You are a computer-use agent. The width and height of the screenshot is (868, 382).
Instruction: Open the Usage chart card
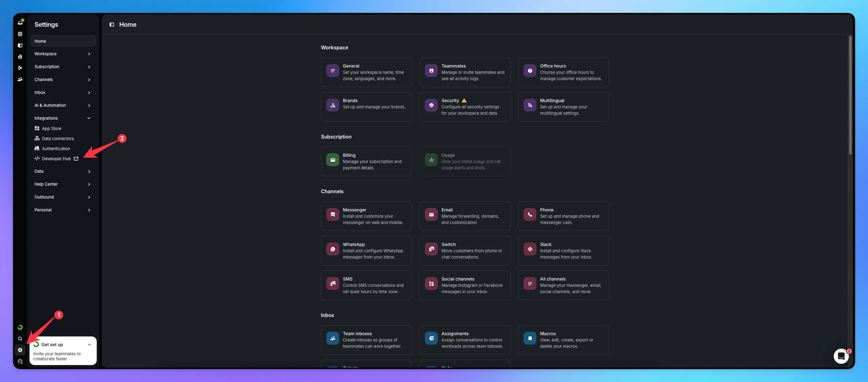pyautogui.click(x=465, y=161)
